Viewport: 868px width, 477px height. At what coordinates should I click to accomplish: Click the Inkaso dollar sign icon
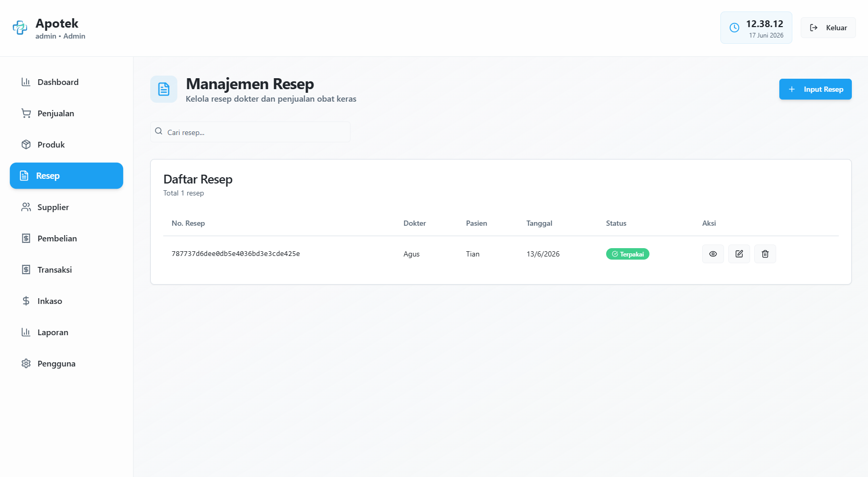pyautogui.click(x=26, y=301)
